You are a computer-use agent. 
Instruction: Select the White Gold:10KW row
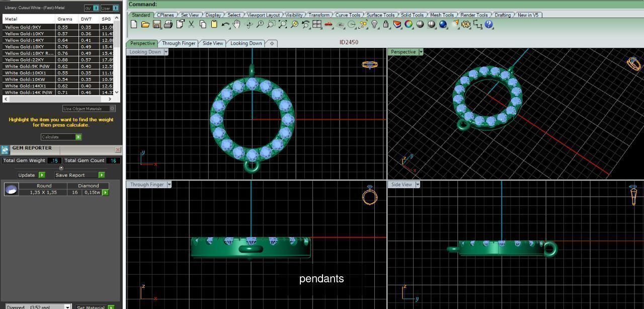58,79
